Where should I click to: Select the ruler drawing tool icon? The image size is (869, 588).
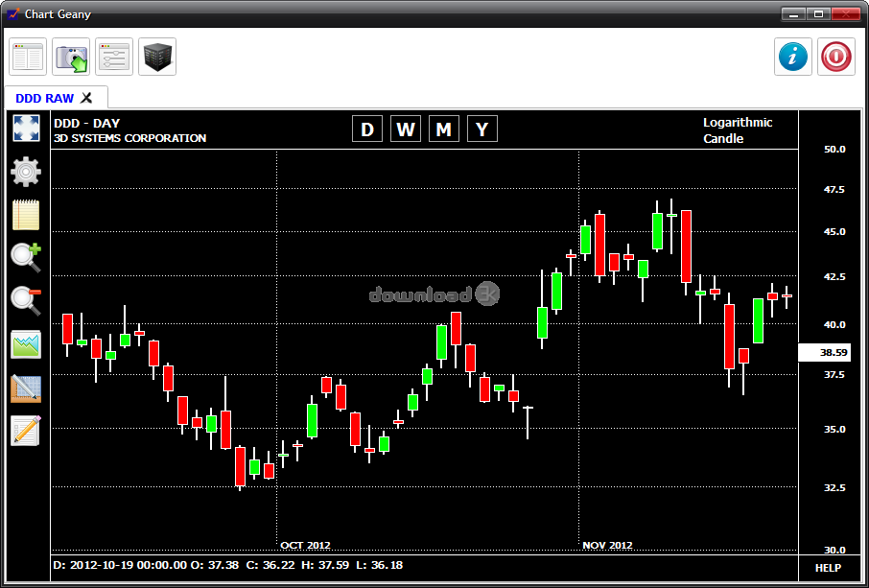coord(26,388)
